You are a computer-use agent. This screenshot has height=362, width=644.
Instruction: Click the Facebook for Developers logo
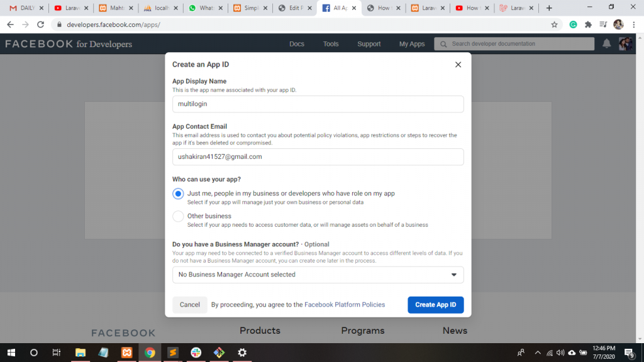[69, 44]
